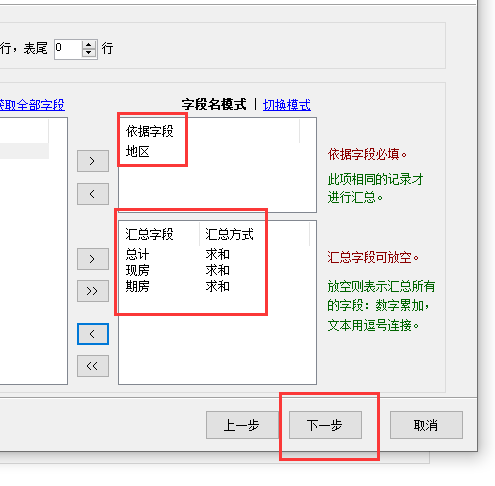The width and height of the screenshot is (495, 486).
Task: Click the 下一步 button
Action: (325, 425)
